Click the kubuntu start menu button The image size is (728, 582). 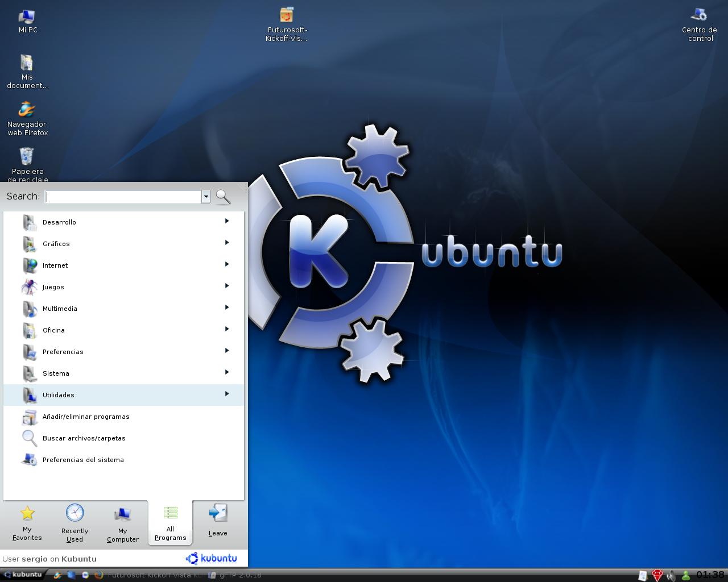pyautogui.click(x=23, y=575)
